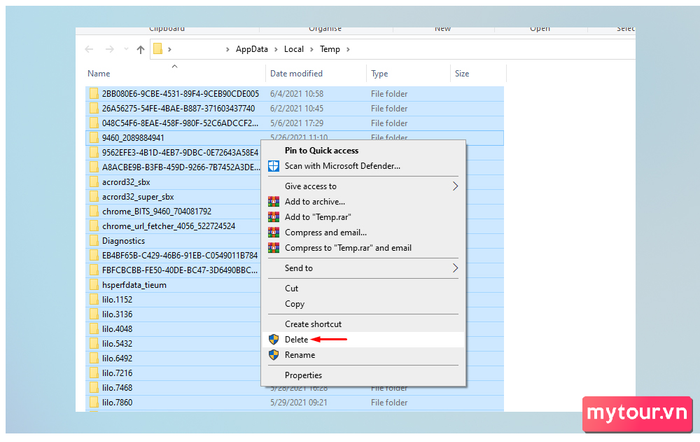Viewport: 700px width, 442px height.
Task: Choose Create shortcut from the menu
Action: coord(313,324)
